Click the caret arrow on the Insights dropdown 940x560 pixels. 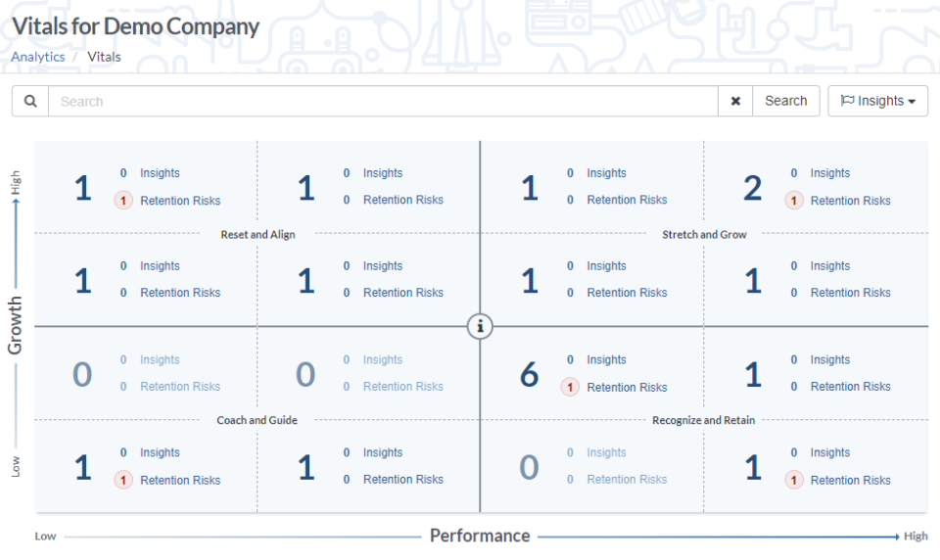click(x=912, y=102)
